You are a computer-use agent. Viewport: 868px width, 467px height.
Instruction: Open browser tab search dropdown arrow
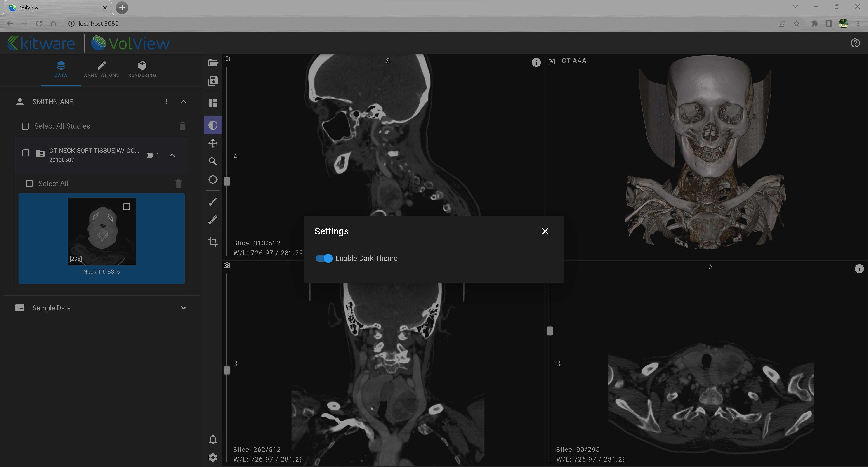pos(796,7)
